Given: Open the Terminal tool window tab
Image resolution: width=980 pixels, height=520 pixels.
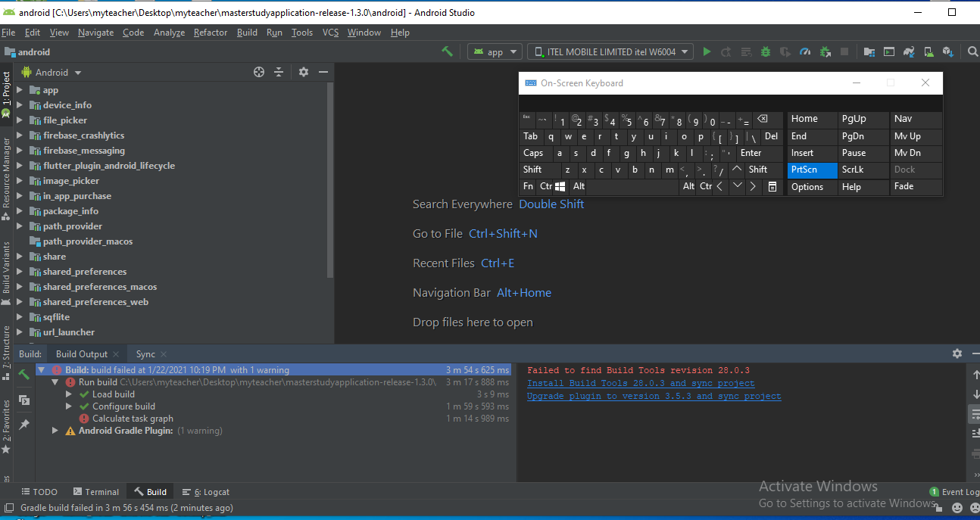Looking at the screenshot, I should click(95, 492).
